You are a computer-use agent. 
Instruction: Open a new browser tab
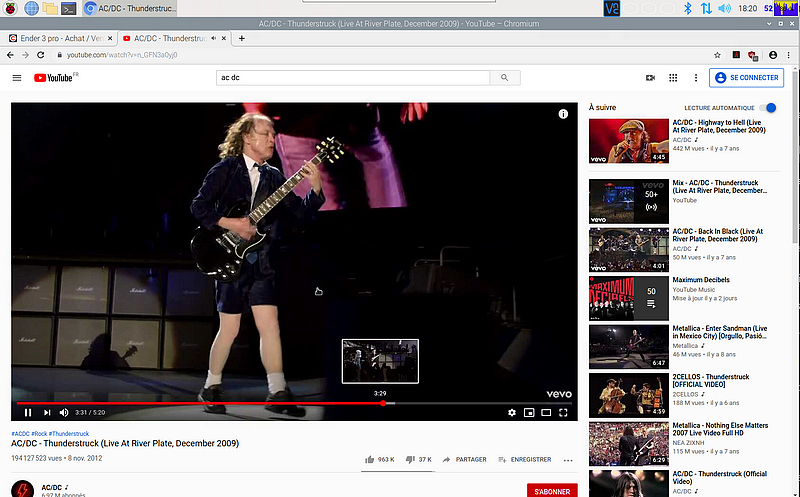[x=242, y=38]
